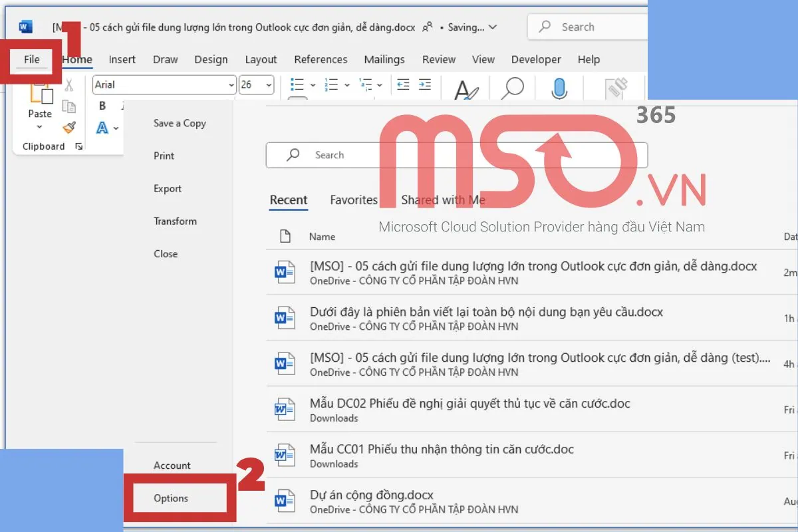Open Word Options
This screenshot has width=798, height=532.
pyautogui.click(x=170, y=497)
